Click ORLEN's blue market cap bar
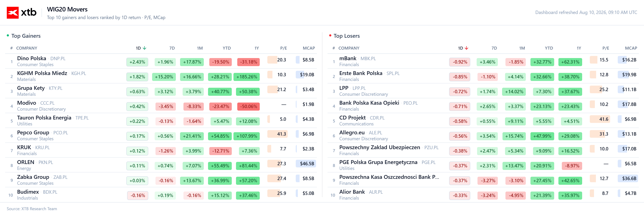This screenshot has width=644, height=214. tap(305, 164)
